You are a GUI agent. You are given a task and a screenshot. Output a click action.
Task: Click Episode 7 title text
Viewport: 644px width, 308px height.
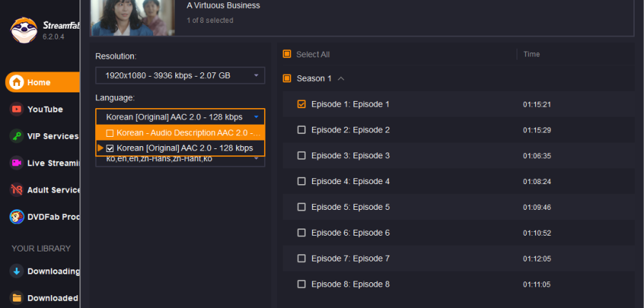pyautogui.click(x=350, y=259)
